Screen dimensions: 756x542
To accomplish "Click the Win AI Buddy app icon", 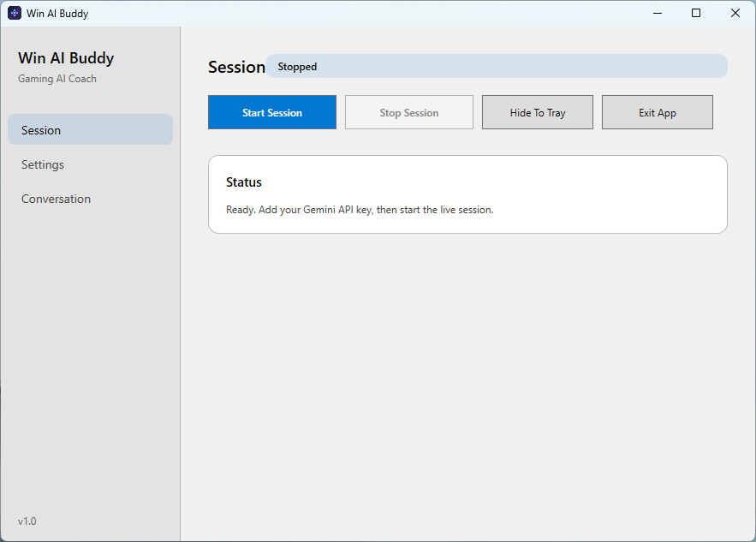I will click(12, 13).
